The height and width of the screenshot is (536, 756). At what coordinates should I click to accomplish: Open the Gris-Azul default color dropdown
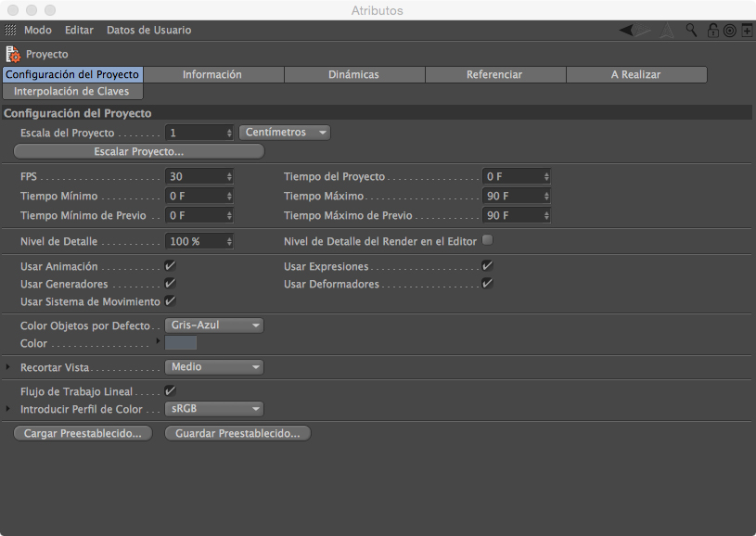213,325
